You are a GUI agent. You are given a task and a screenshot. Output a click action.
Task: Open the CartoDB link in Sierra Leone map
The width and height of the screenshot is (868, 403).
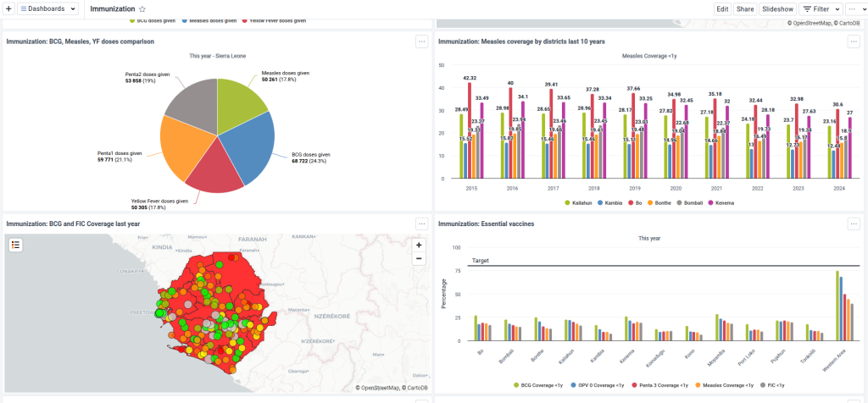[x=416, y=388]
